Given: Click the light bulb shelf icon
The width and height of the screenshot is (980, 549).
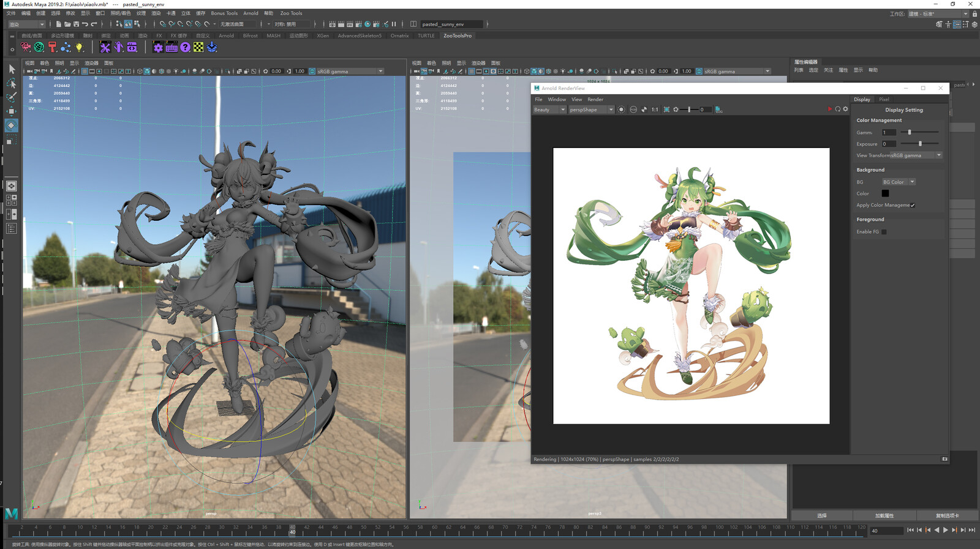Looking at the screenshot, I should tap(80, 47).
